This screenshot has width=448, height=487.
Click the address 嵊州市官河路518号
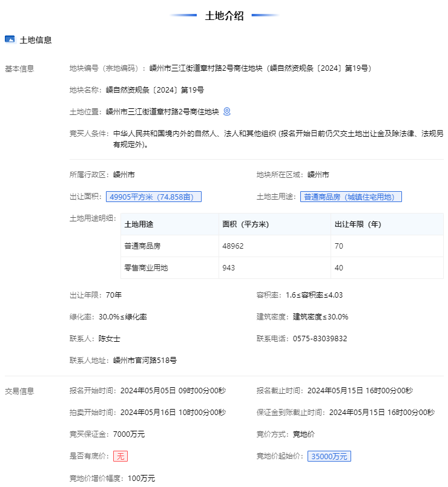[x=145, y=361]
